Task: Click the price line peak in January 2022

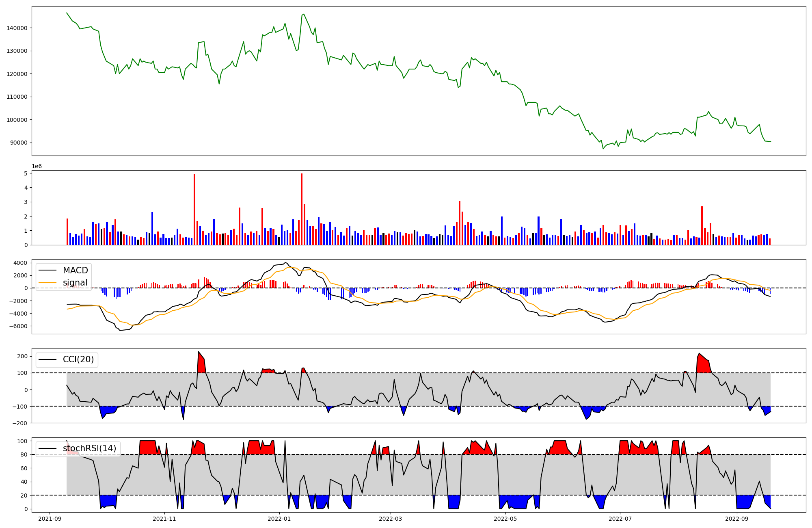Action: pos(304,14)
